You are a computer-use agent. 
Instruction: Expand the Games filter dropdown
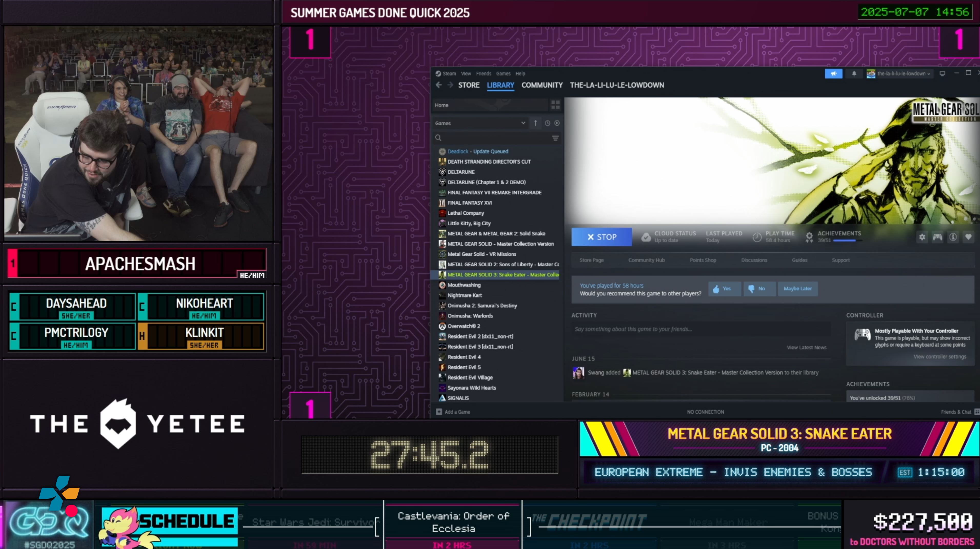[x=481, y=123]
